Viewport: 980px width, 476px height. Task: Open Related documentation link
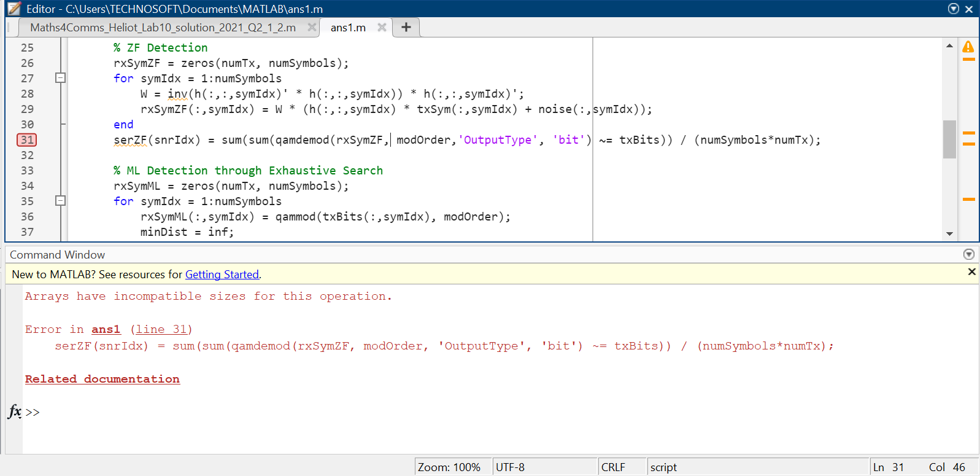[x=102, y=379]
